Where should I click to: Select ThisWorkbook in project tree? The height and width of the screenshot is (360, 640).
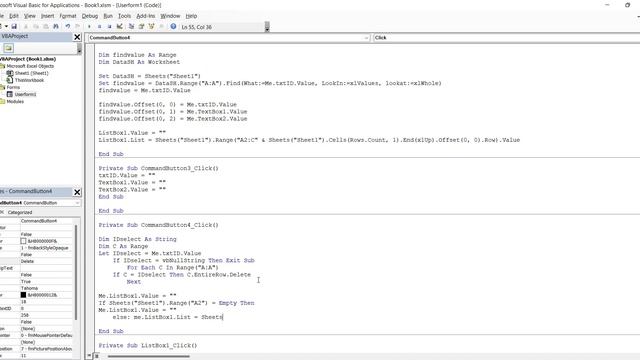29,80
